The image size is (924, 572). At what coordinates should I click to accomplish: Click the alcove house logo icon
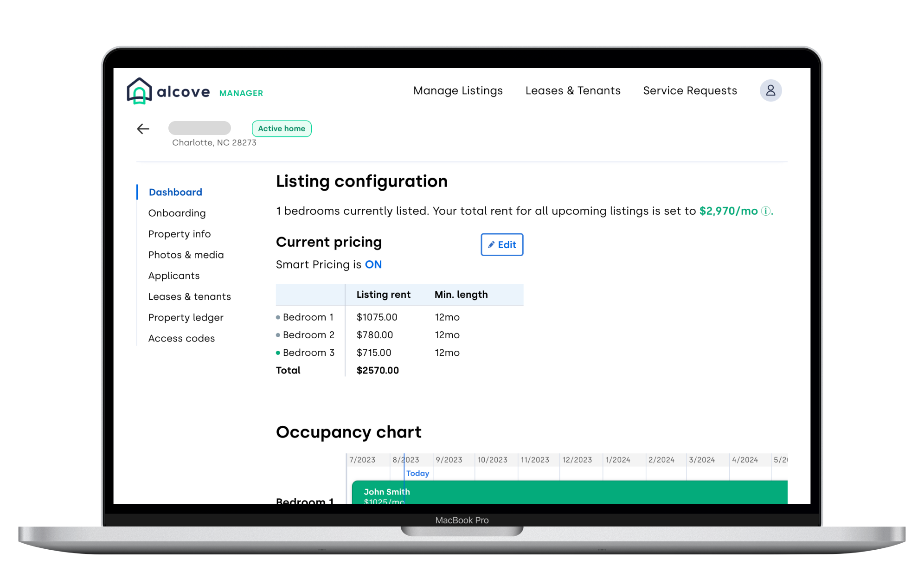139,91
